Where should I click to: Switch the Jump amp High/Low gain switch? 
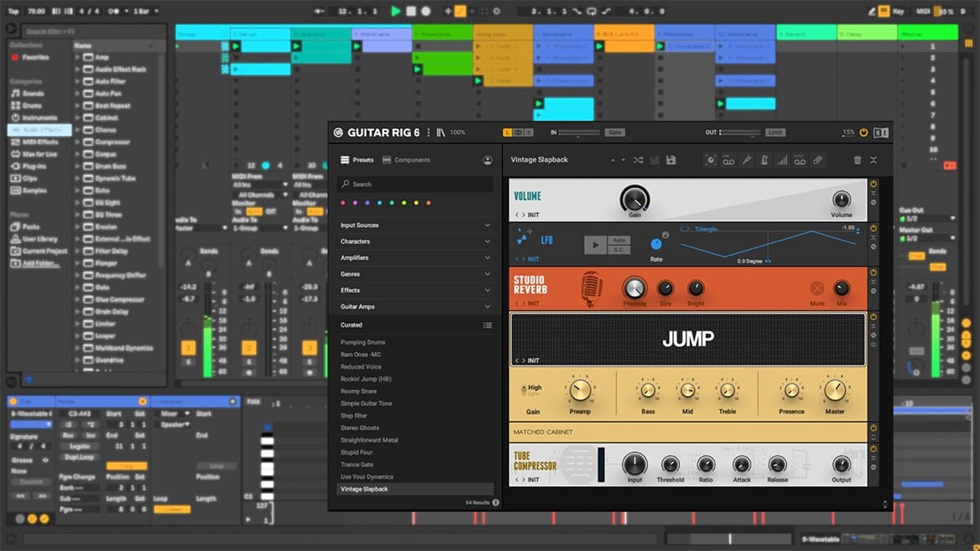tap(523, 391)
